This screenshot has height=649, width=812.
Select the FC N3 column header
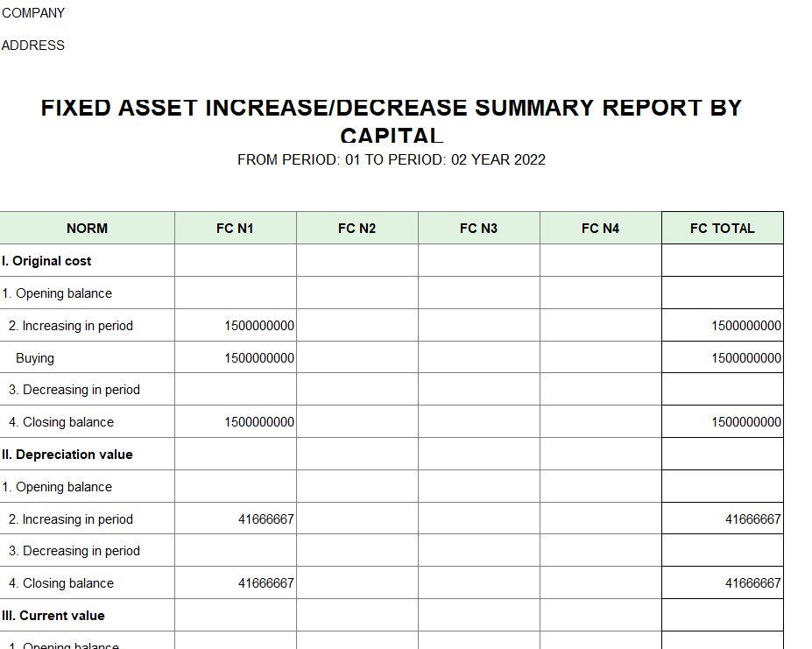tap(478, 229)
